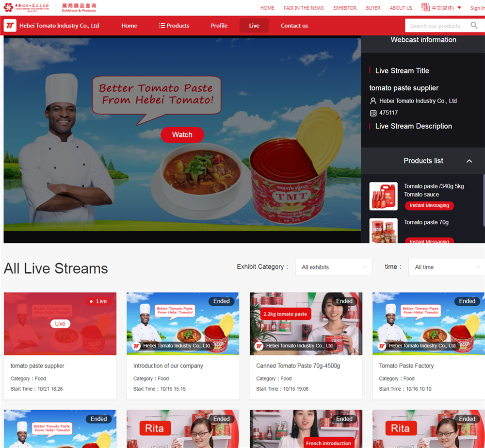Open the EXHIBITOR menu item
This screenshot has width=485, height=448.
tap(345, 8)
